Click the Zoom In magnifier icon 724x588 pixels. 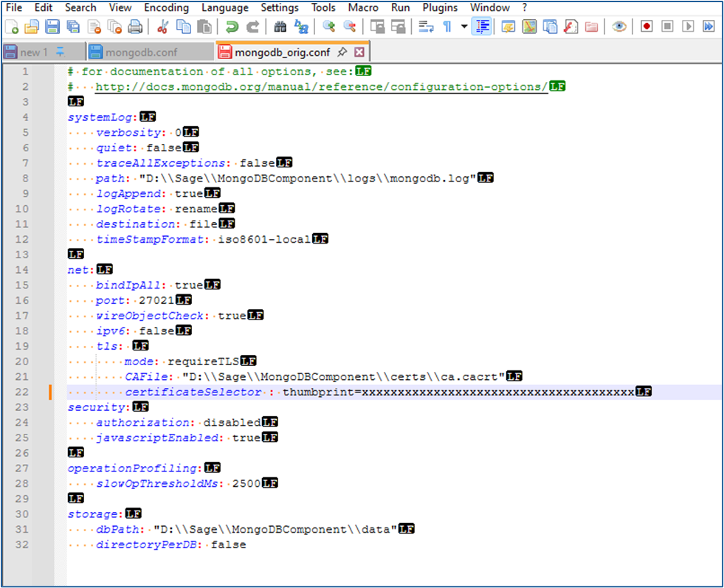(x=329, y=27)
